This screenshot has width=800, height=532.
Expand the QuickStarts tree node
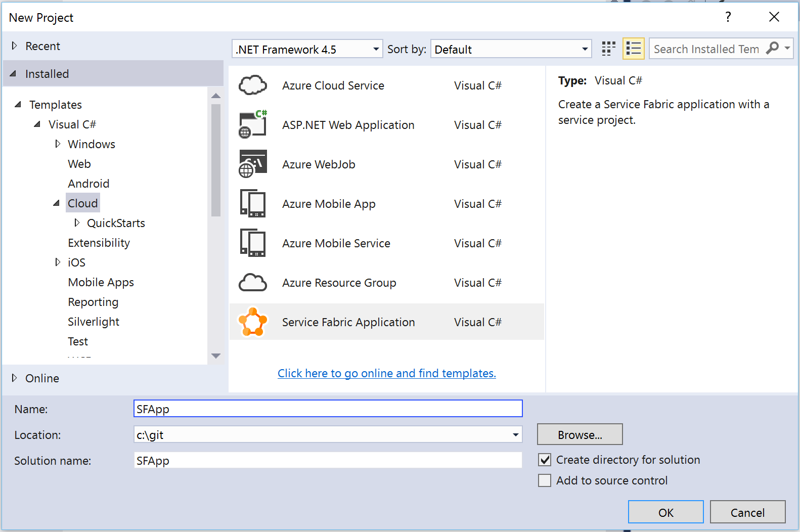pyautogui.click(x=77, y=223)
